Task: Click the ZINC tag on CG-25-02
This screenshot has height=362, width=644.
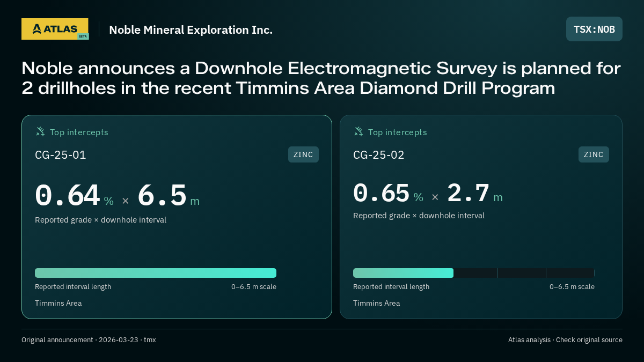Action: (594, 154)
